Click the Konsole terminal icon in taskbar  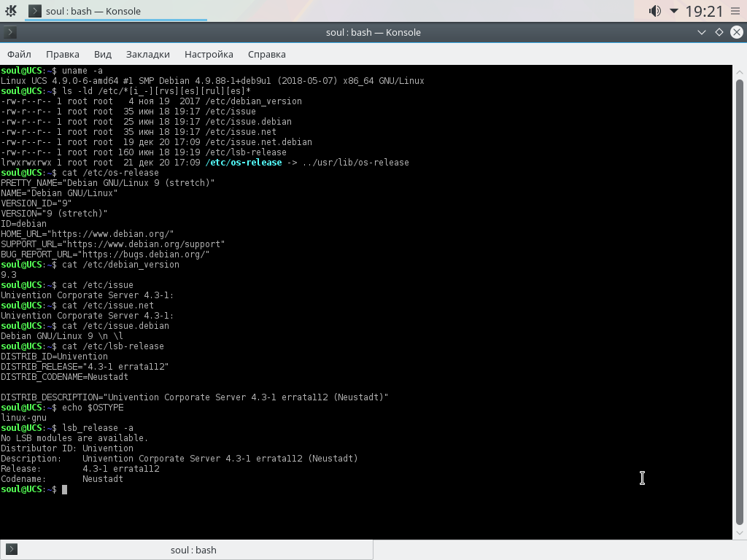[35, 11]
